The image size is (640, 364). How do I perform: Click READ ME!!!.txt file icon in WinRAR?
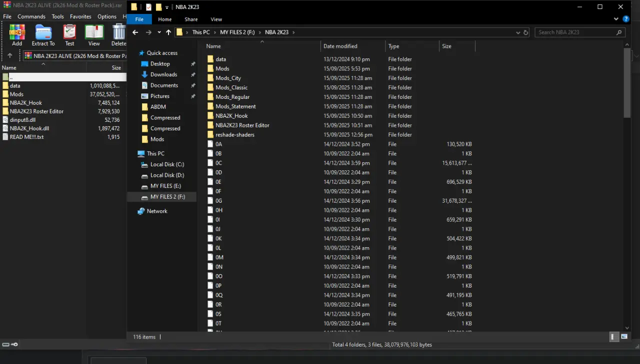pos(5,137)
